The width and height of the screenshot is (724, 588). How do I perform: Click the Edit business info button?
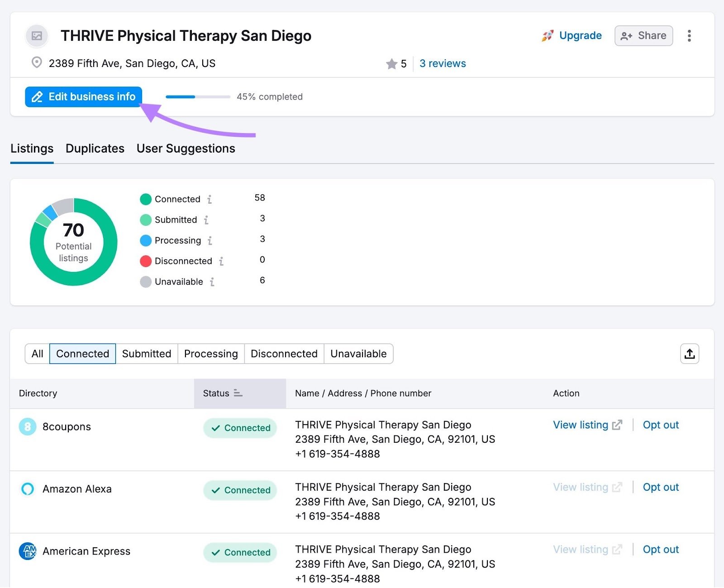click(83, 96)
